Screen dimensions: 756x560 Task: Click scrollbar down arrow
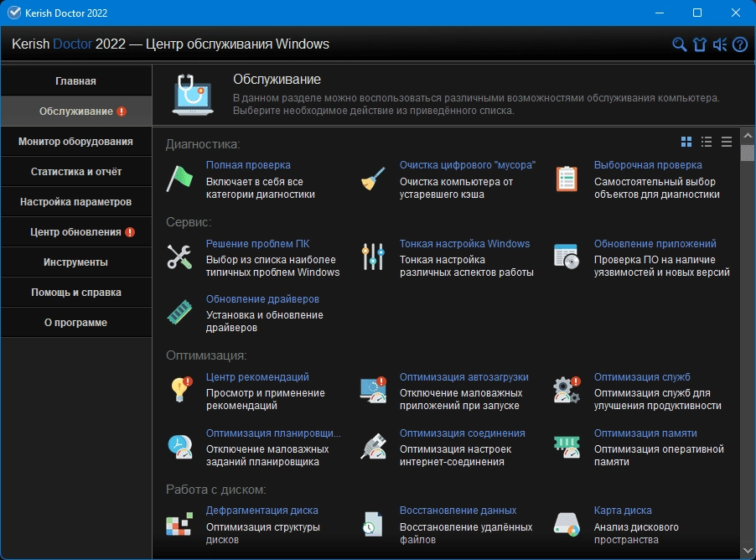(x=748, y=550)
